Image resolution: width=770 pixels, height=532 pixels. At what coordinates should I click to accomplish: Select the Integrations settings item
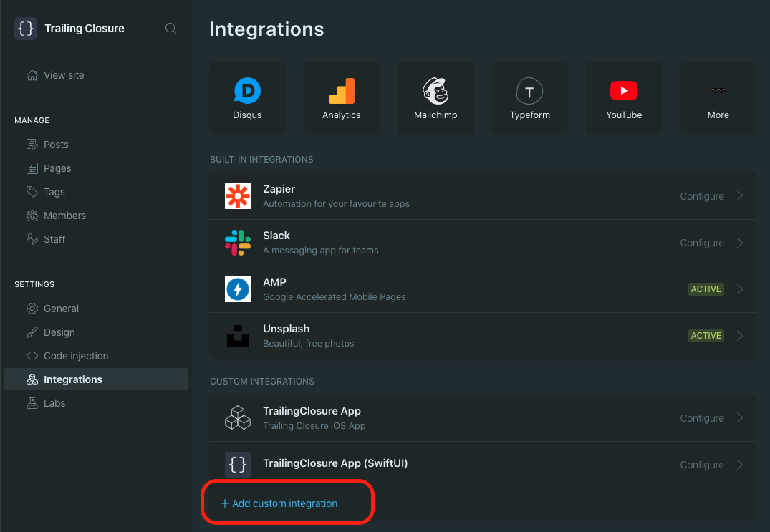pyautogui.click(x=96, y=379)
